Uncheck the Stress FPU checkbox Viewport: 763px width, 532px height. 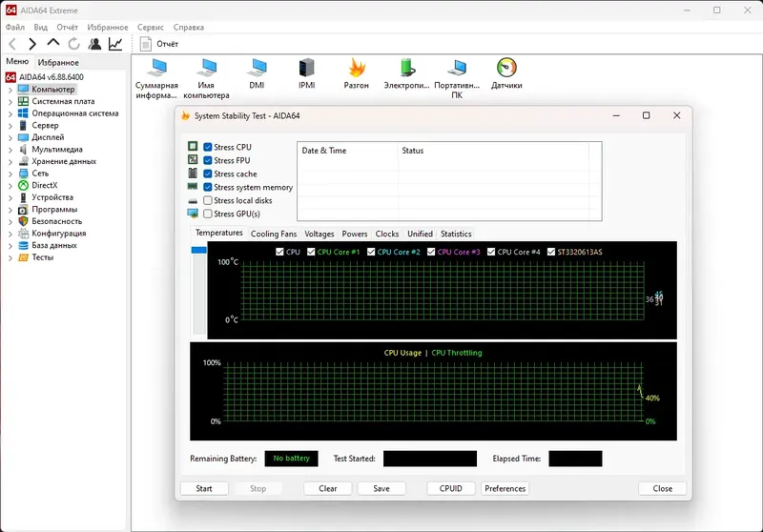coord(208,161)
